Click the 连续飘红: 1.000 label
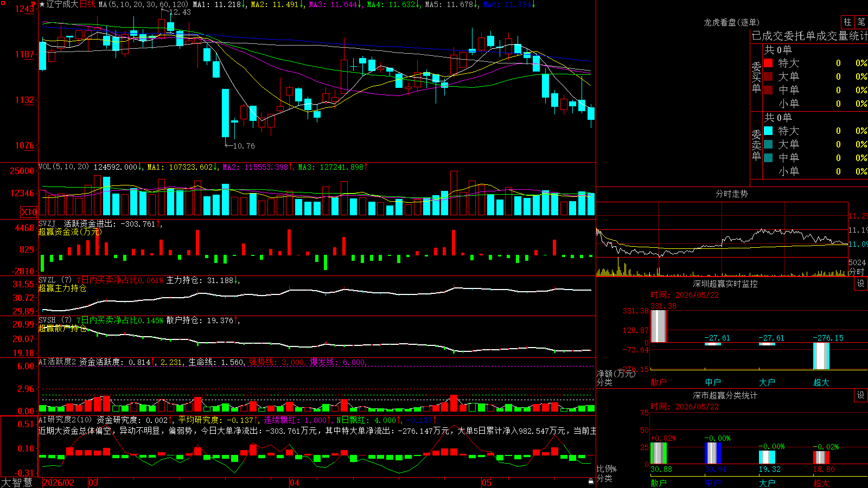This screenshot has width=868, height=488. pyautogui.click(x=297, y=420)
